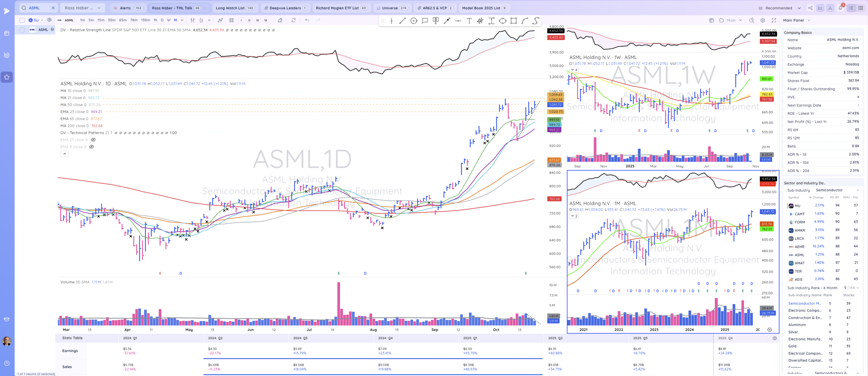
Task: Open the share icon in top bar
Action: (x=810, y=8)
